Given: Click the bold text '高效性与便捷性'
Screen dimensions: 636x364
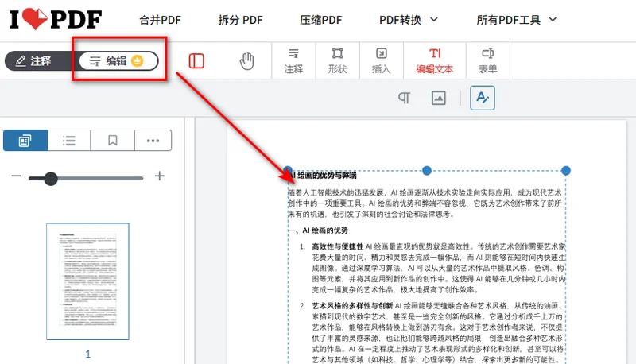Looking at the screenshot, I should pos(337,246).
